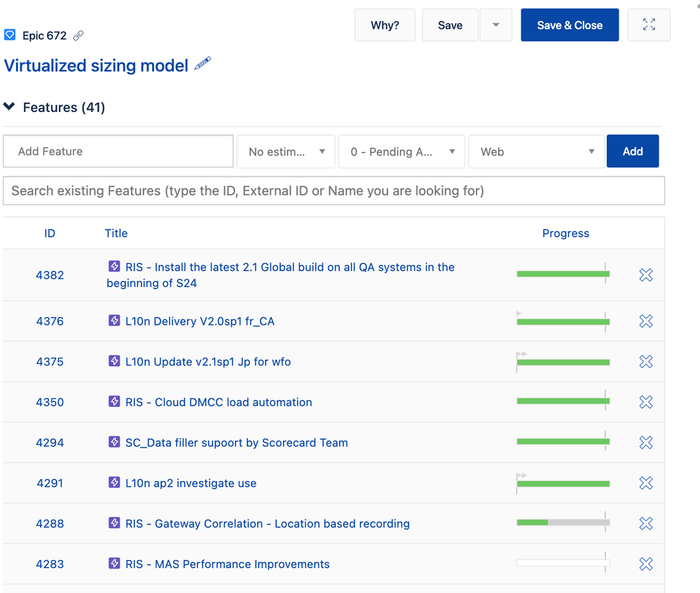
Task: Collapse the Features (41) section
Action: click(x=9, y=107)
